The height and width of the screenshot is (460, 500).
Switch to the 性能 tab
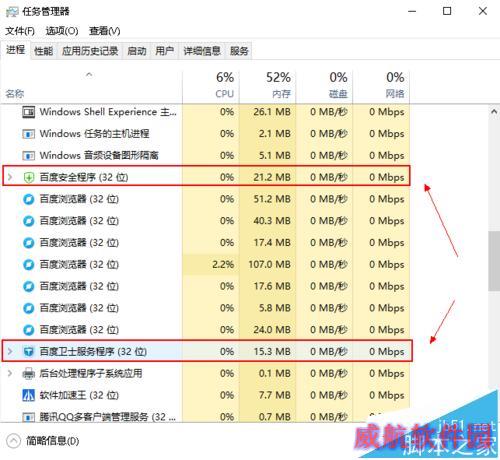pos(44,51)
